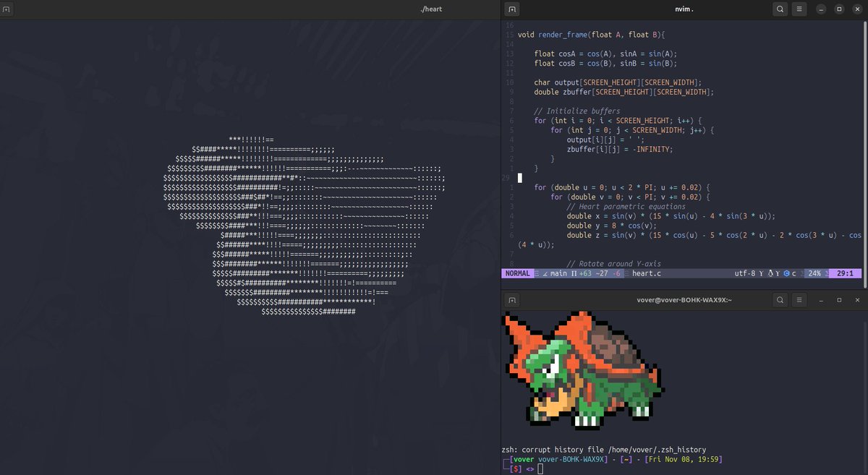Click the rotating ASCII heart in ./heart window
868x475 pixels.
click(304, 226)
